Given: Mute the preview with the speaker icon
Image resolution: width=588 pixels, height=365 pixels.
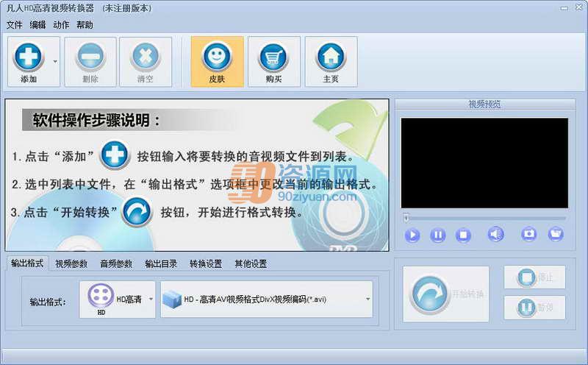Looking at the screenshot, I should point(495,234).
